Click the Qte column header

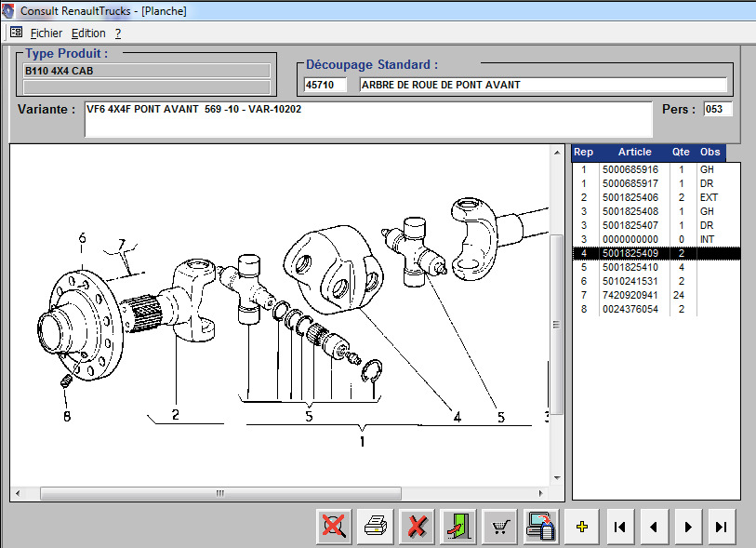click(x=681, y=152)
